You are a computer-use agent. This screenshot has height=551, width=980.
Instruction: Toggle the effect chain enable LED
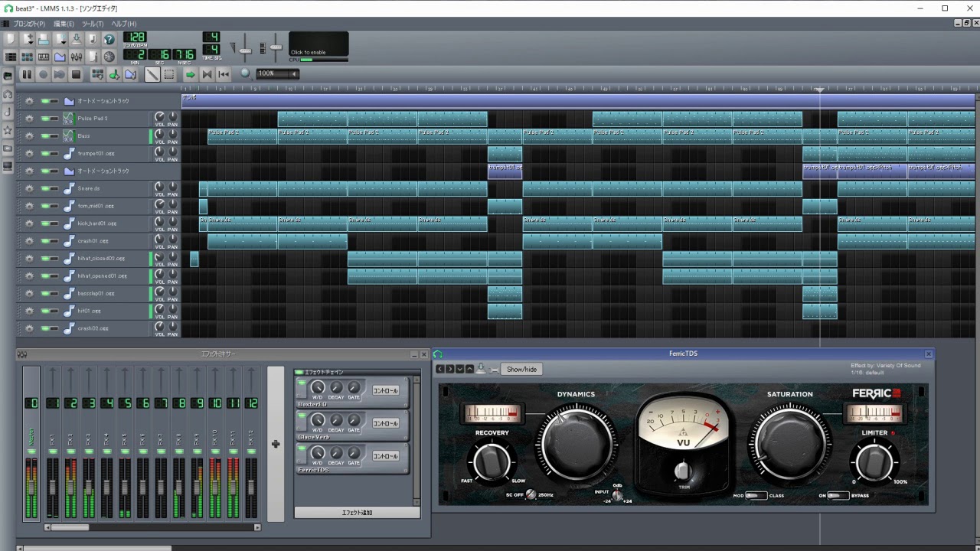pyautogui.click(x=299, y=372)
